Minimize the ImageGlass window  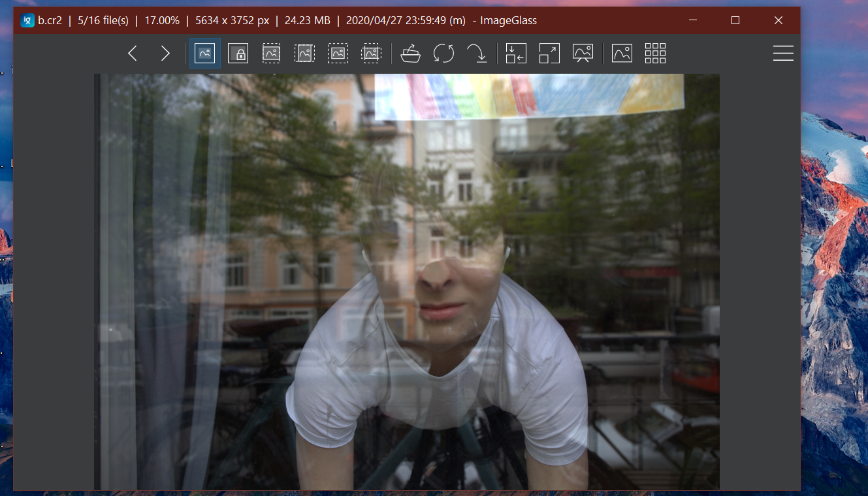(x=692, y=21)
